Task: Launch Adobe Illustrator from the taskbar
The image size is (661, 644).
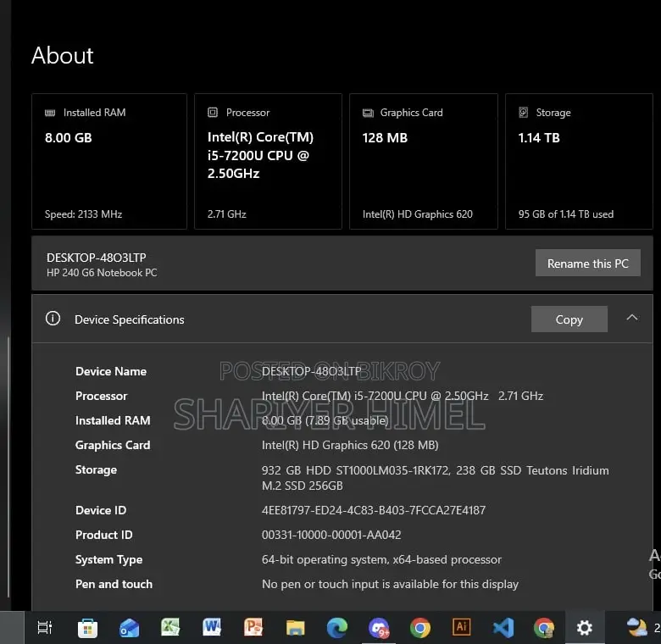Action: tap(461, 627)
